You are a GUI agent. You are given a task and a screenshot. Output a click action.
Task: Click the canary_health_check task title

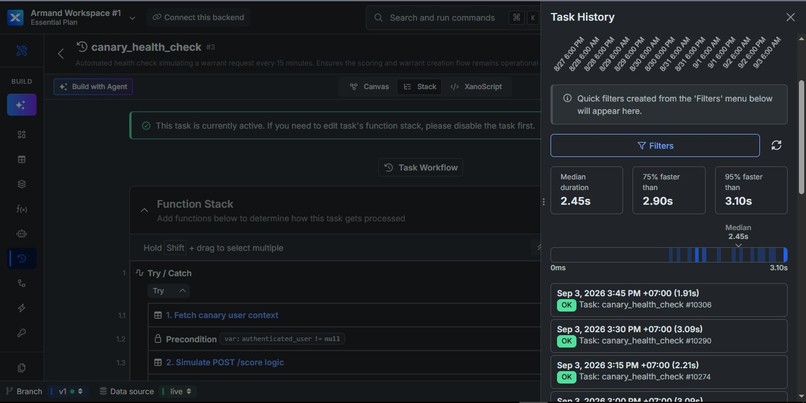(146, 47)
